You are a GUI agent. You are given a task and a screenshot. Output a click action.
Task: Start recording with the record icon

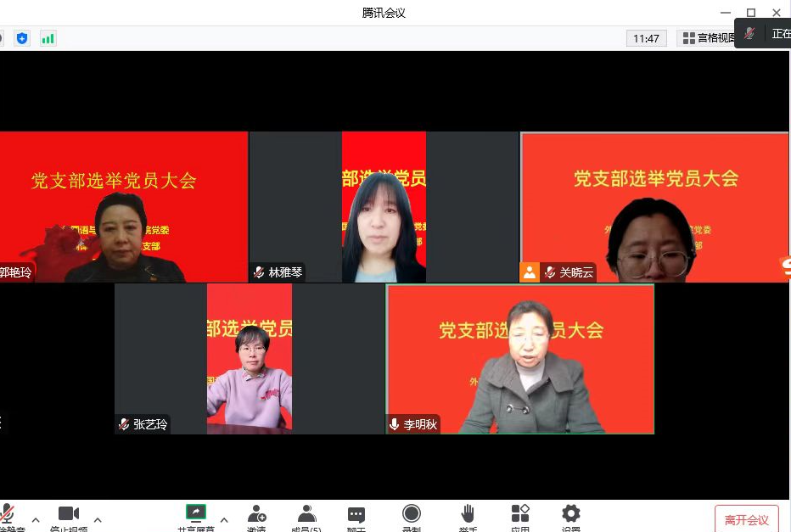tap(412, 514)
